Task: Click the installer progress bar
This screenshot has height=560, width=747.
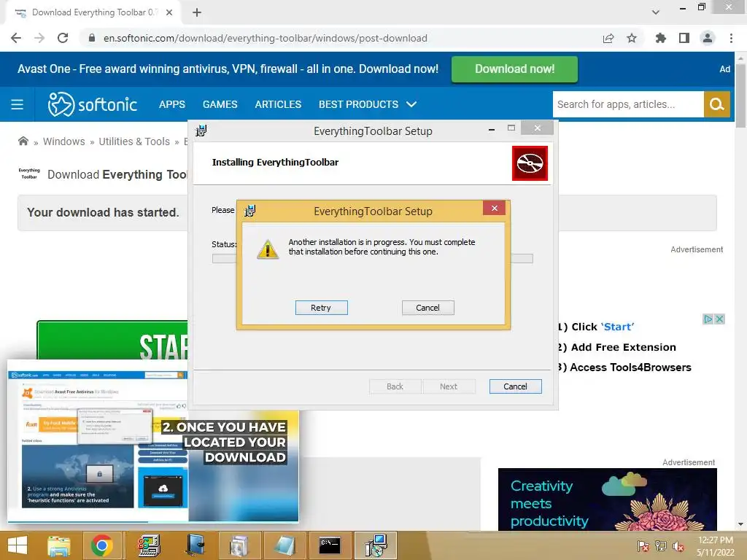Action: tap(373, 259)
